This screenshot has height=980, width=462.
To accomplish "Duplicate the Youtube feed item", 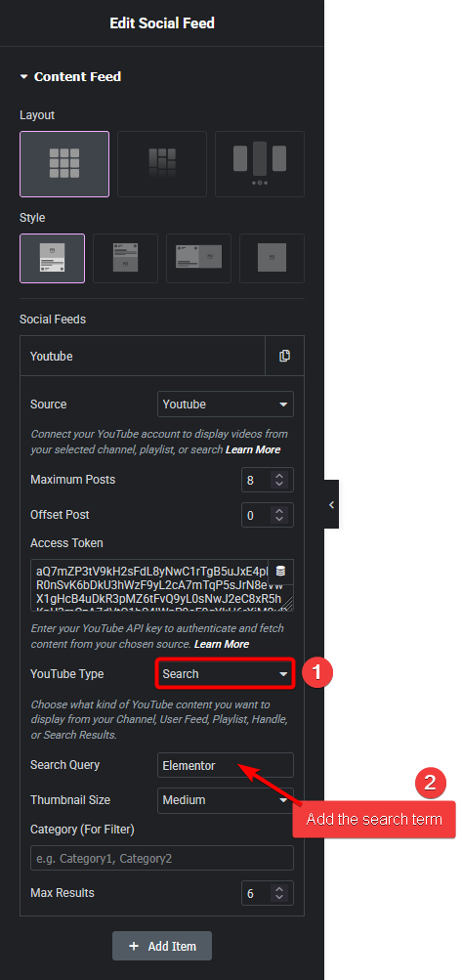I will pyautogui.click(x=285, y=356).
